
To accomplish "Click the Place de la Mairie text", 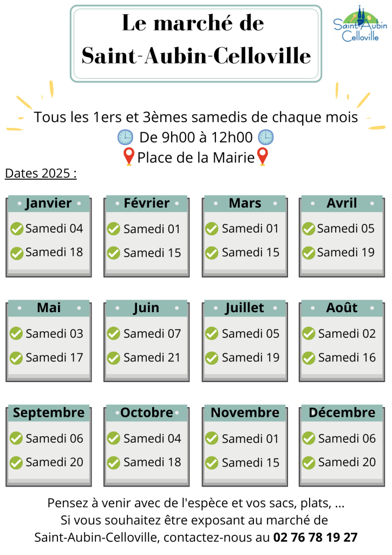I will tap(195, 158).
